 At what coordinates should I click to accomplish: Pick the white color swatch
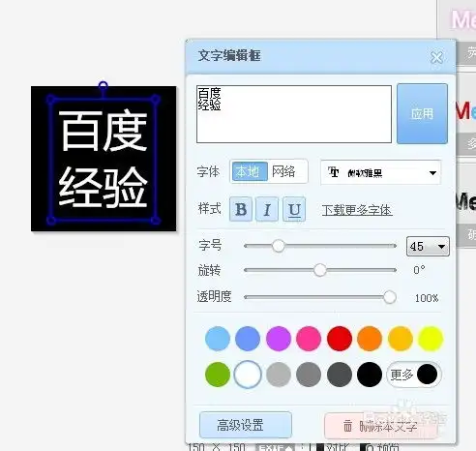coord(248,375)
